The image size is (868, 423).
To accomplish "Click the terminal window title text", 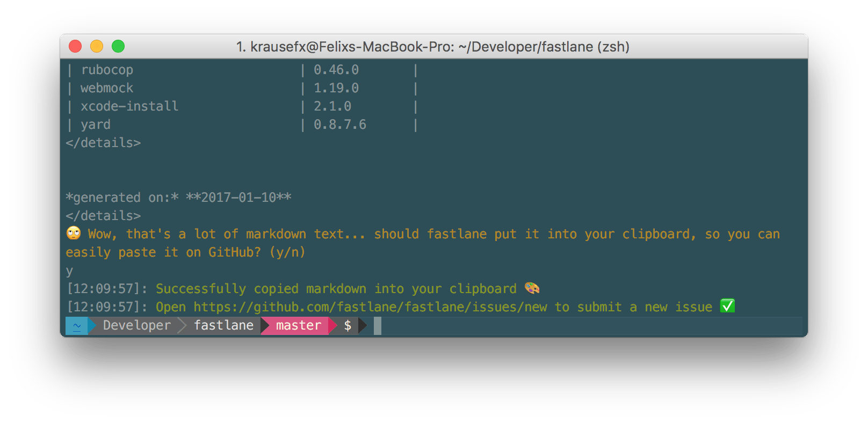I will (433, 47).
